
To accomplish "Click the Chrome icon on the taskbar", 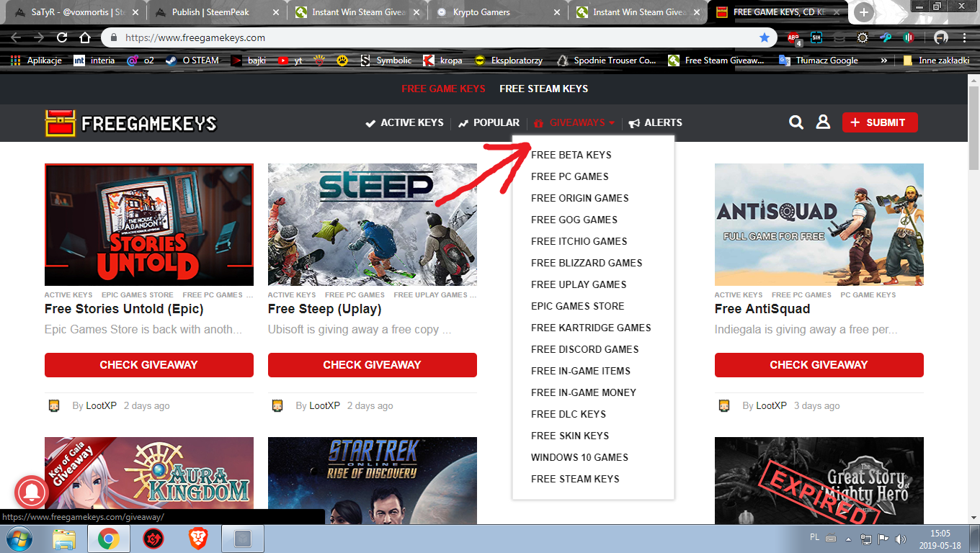I will coord(109,539).
